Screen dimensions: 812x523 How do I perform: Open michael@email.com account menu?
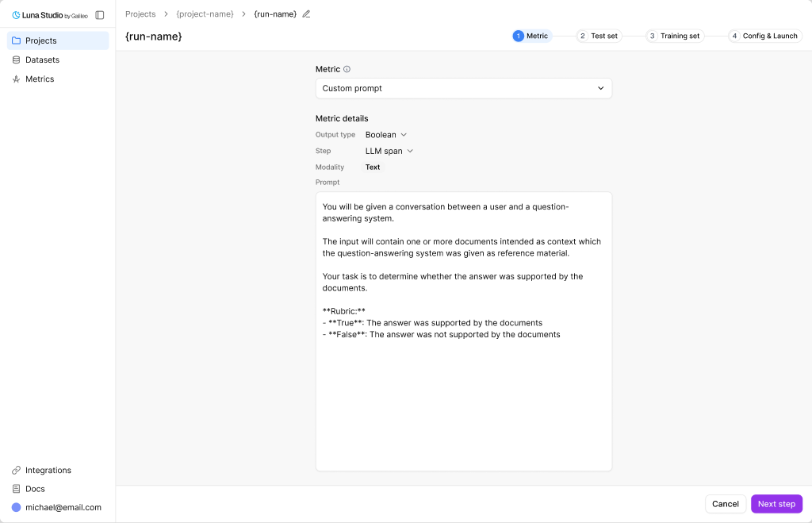pos(58,507)
